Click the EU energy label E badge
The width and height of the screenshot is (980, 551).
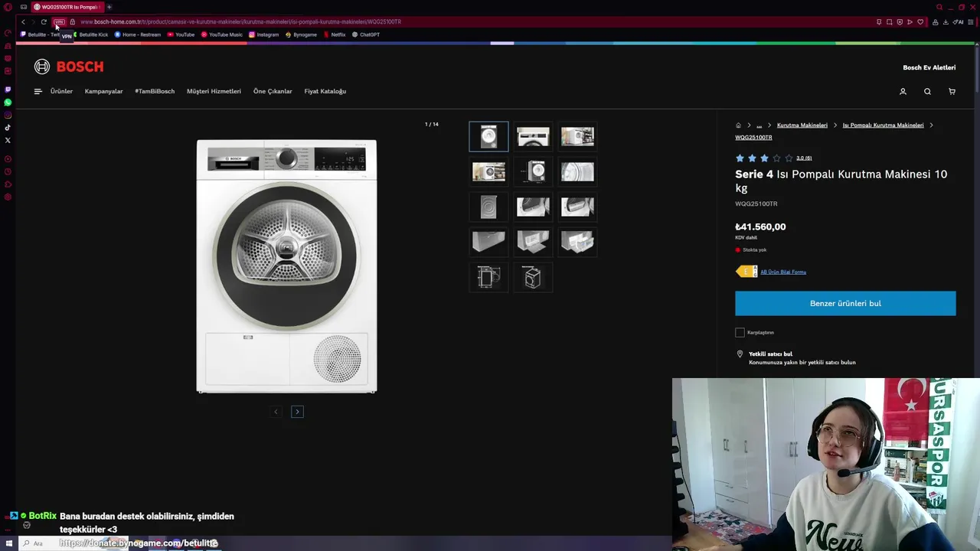click(x=746, y=272)
